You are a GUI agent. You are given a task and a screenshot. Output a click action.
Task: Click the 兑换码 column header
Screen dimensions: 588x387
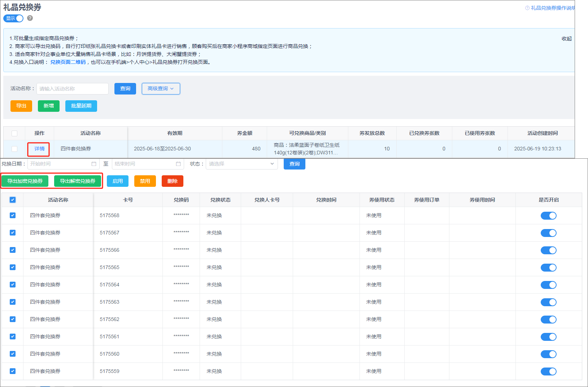point(181,200)
